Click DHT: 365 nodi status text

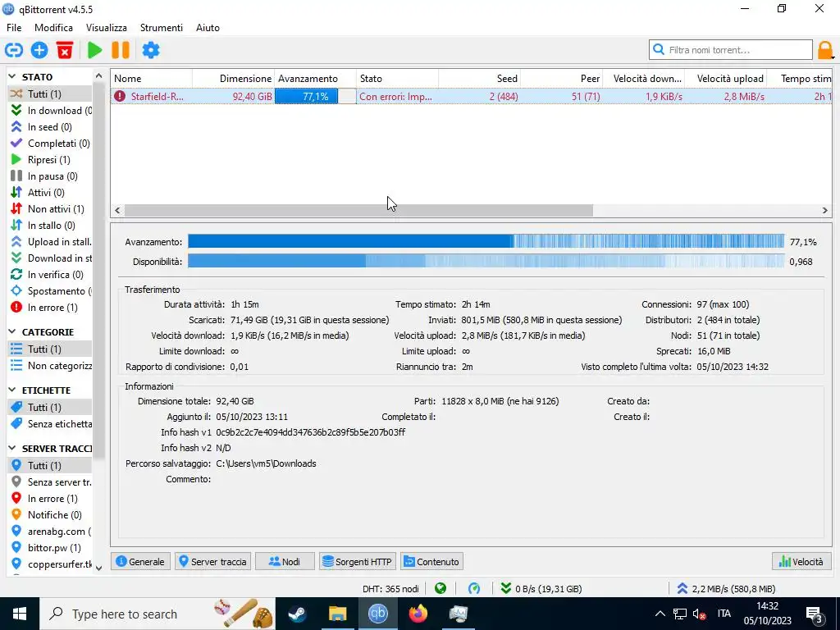[390, 589]
